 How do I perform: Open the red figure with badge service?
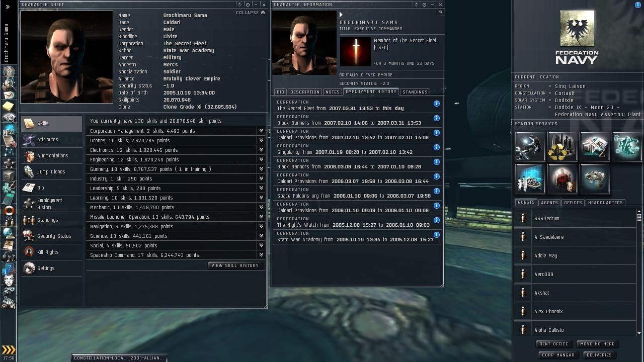tap(562, 178)
